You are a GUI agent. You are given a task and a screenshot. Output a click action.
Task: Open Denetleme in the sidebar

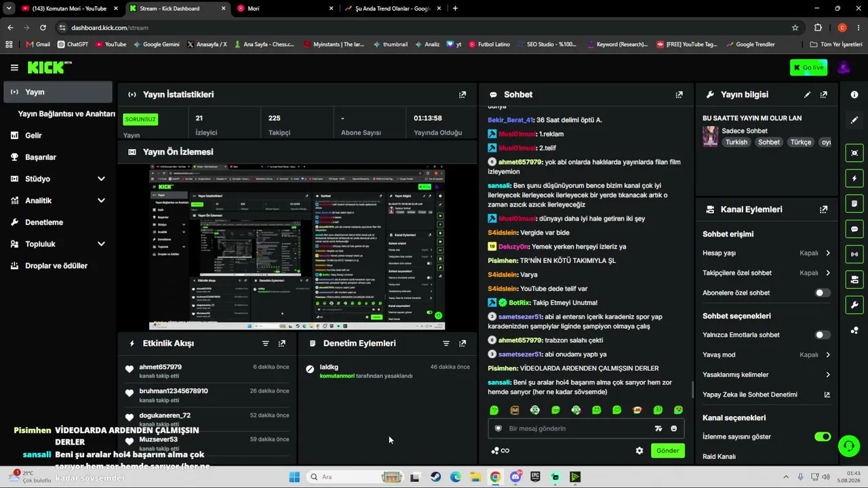(x=58, y=222)
